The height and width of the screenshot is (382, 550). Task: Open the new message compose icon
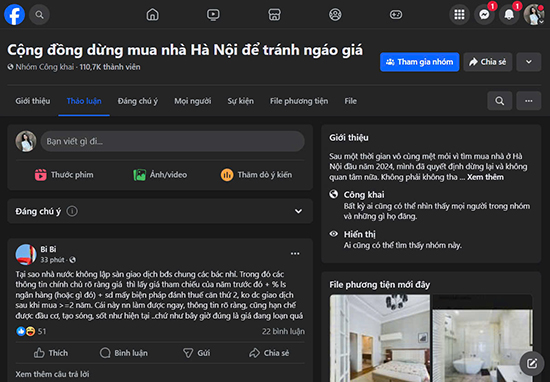[532, 363]
